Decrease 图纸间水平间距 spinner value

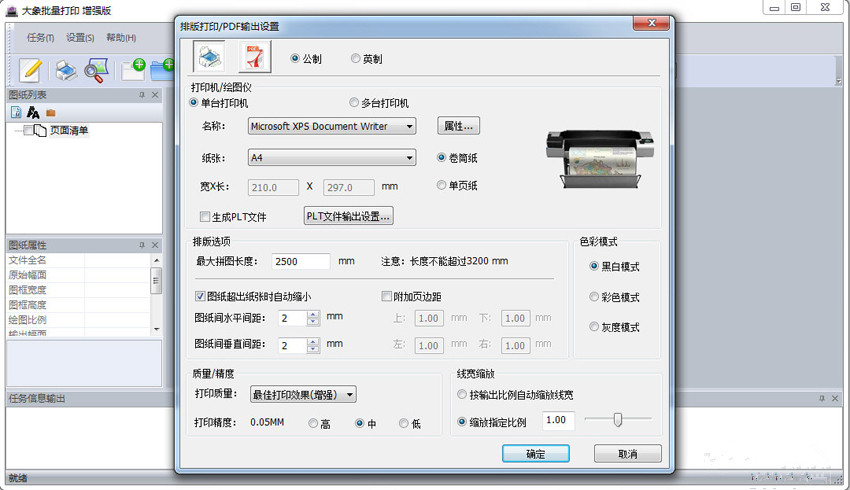pyautogui.click(x=313, y=321)
